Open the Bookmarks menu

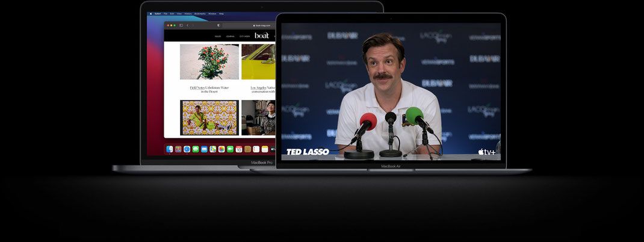point(200,14)
